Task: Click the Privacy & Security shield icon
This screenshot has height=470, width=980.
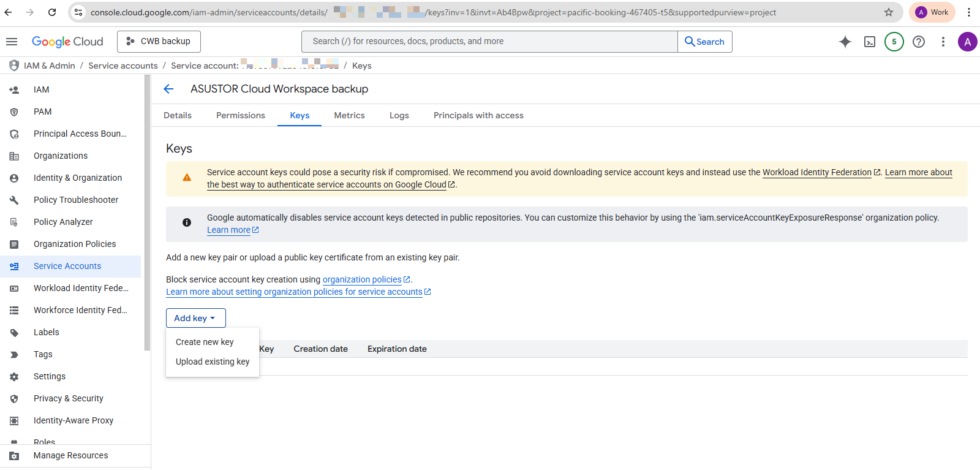Action: [x=14, y=398]
